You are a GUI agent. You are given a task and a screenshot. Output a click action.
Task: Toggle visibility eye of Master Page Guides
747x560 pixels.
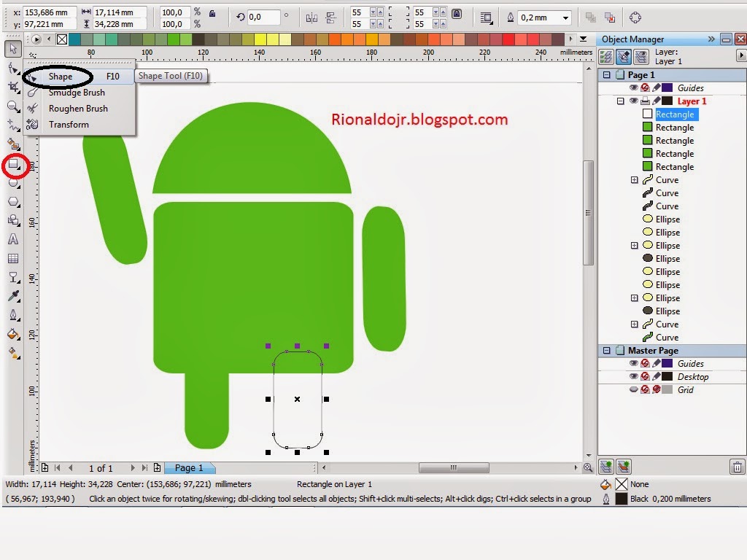634,363
